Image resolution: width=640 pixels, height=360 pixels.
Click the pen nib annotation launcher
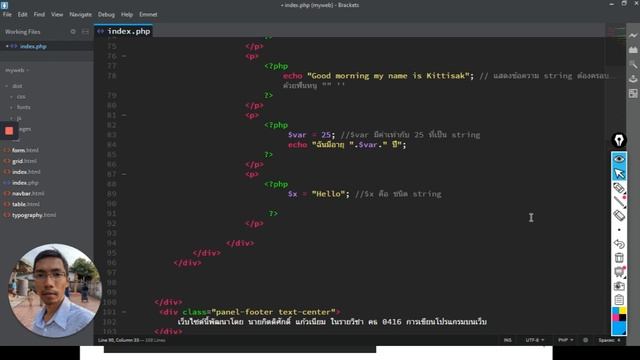coord(619,140)
